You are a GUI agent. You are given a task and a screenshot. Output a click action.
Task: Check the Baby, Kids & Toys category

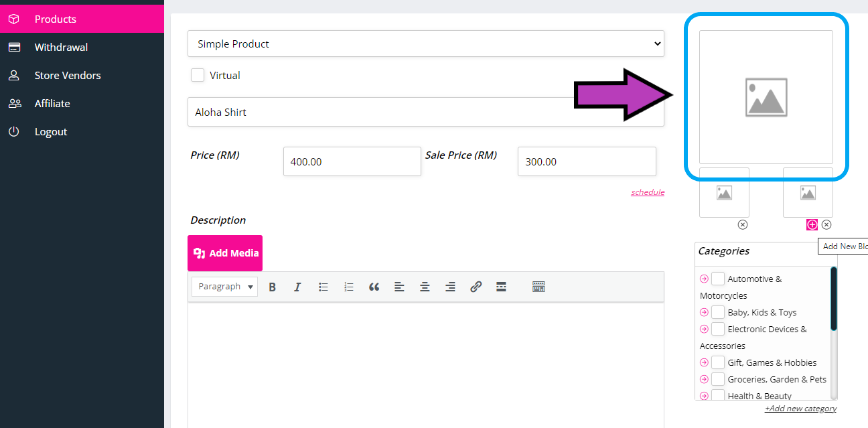click(x=718, y=312)
